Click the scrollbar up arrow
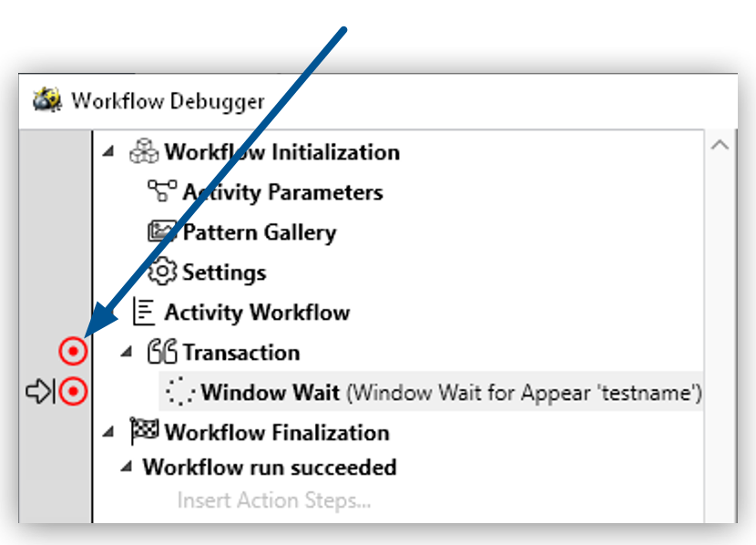 720,144
